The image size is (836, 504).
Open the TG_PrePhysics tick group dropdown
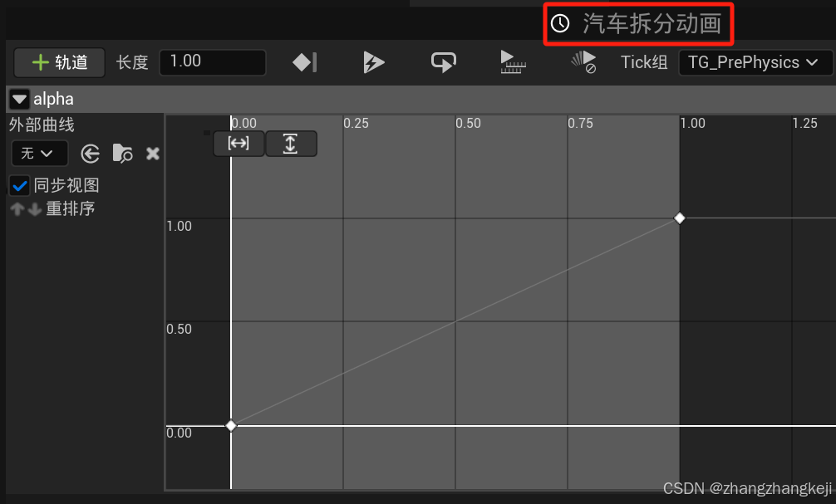pyautogui.click(x=755, y=62)
